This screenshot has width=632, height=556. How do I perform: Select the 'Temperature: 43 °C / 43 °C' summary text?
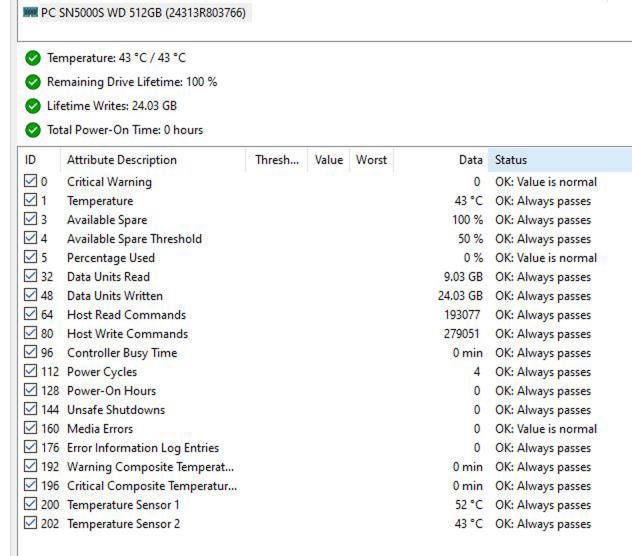(116, 58)
